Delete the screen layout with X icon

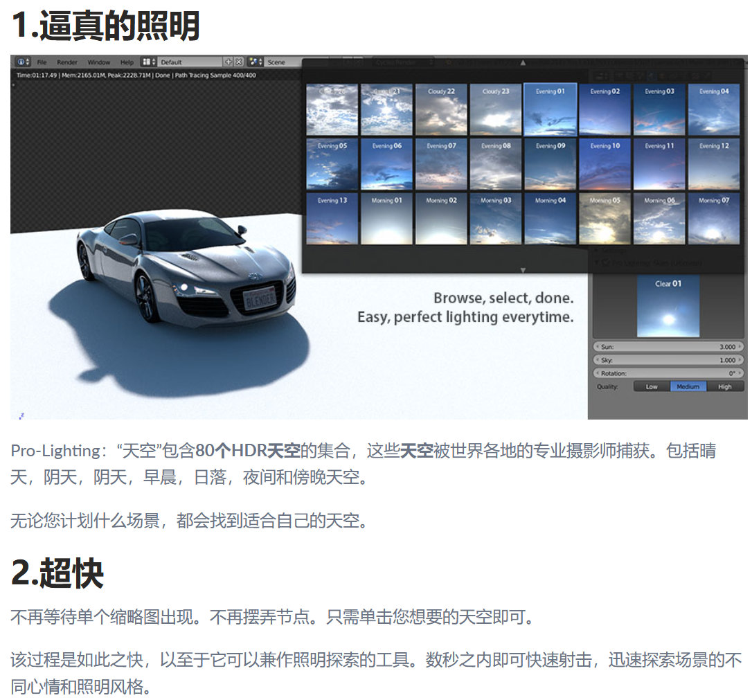point(239,62)
